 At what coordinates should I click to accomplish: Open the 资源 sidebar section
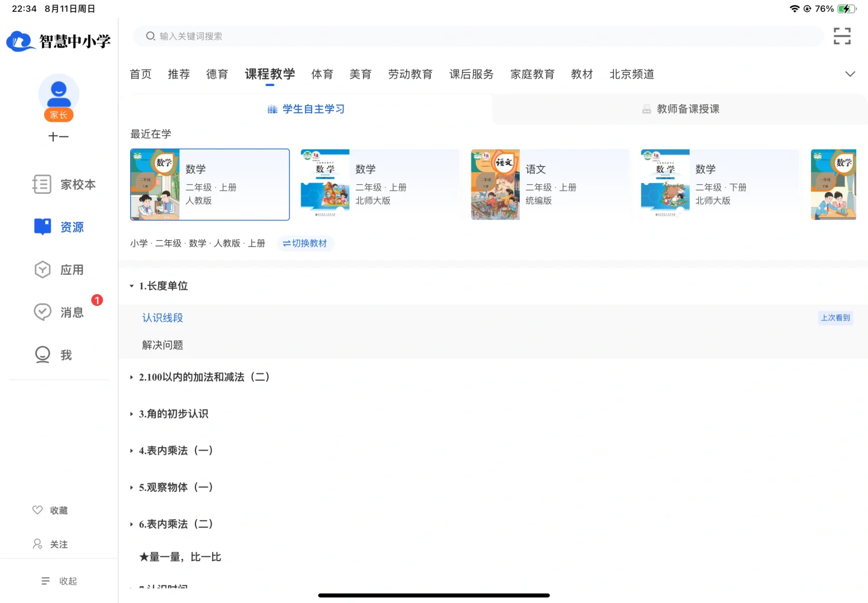(71, 227)
